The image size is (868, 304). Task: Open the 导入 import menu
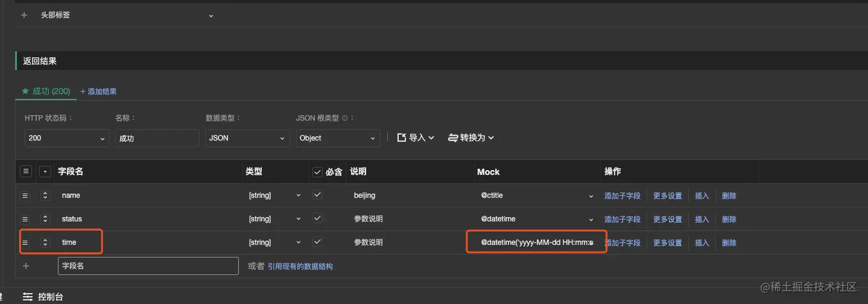416,138
